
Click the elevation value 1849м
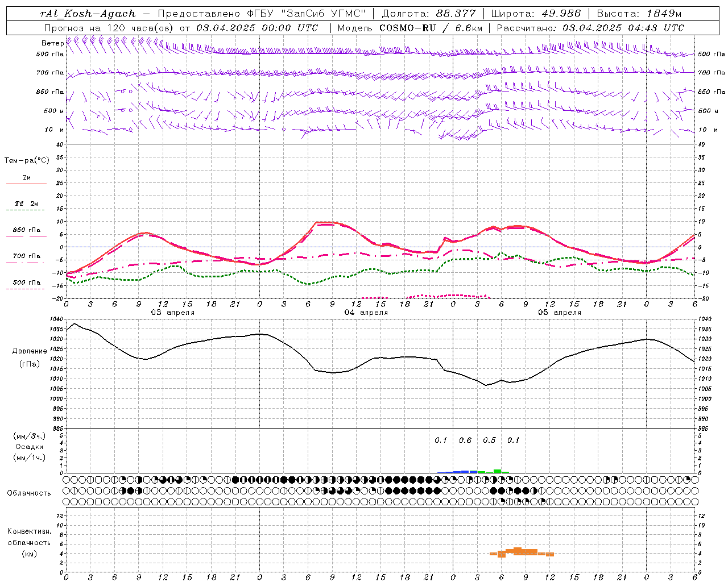point(664,14)
